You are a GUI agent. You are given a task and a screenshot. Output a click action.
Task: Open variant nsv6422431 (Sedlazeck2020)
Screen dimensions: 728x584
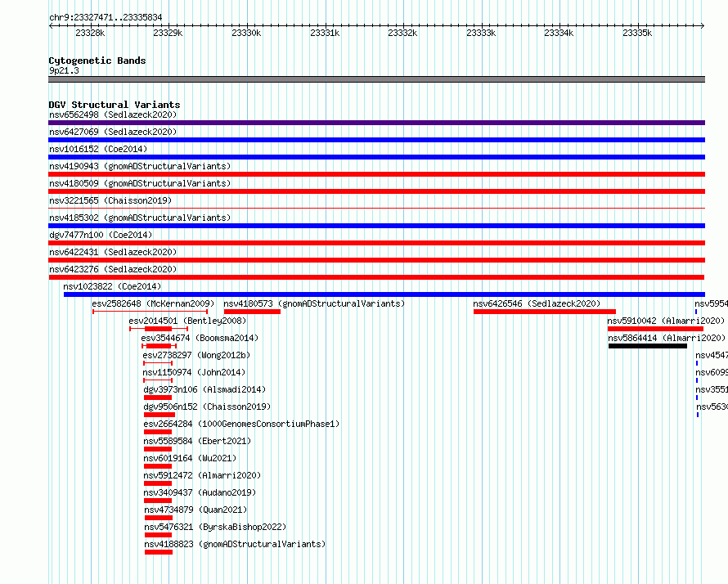[x=113, y=252]
